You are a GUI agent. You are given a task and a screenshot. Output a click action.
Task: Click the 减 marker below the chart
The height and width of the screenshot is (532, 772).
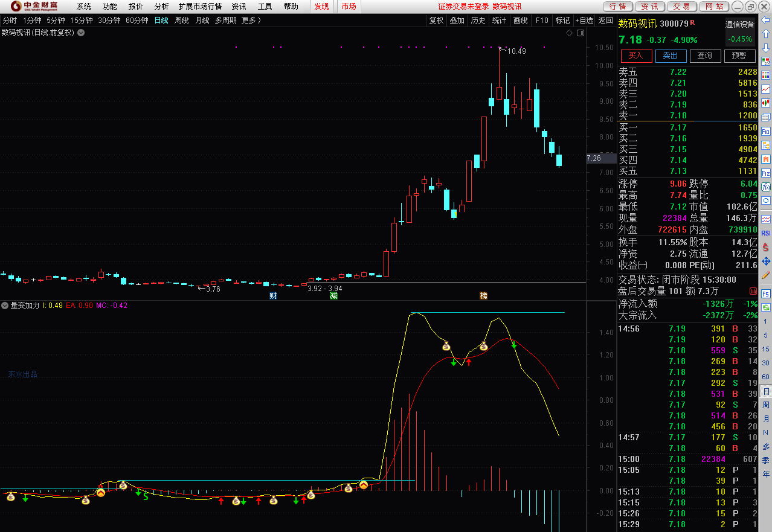tap(333, 295)
